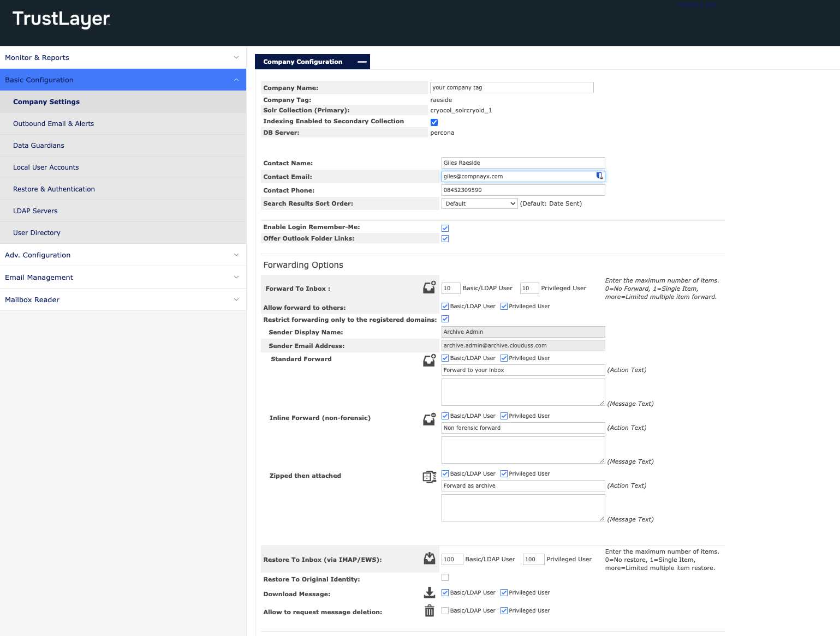Click the Restore To Inbox icon
This screenshot has width=840, height=636.
pyautogui.click(x=430, y=559)
